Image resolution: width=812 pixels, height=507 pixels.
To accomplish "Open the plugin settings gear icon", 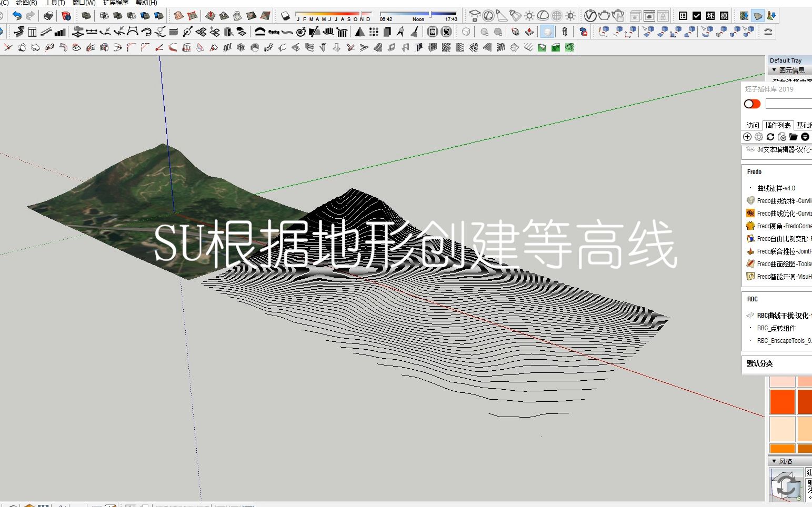I will point(758,137).
